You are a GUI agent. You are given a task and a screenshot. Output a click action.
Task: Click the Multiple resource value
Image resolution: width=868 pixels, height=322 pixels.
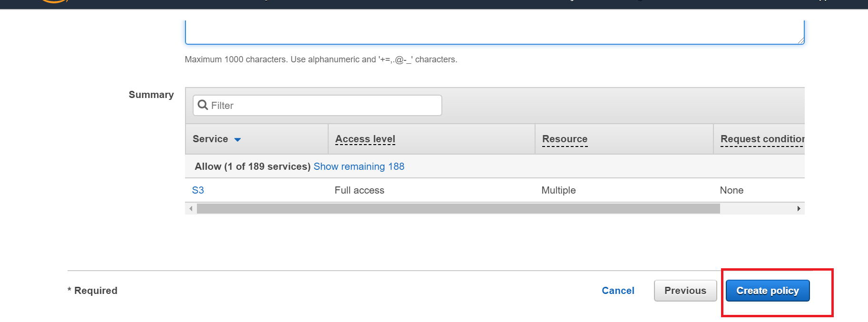pos(558,190)
